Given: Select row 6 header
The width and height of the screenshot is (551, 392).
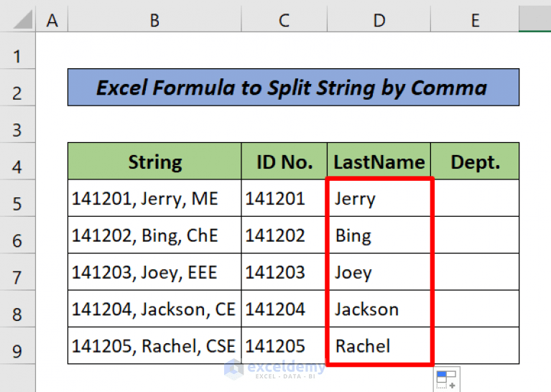Looking at the screenshot, I should [17, 235].
